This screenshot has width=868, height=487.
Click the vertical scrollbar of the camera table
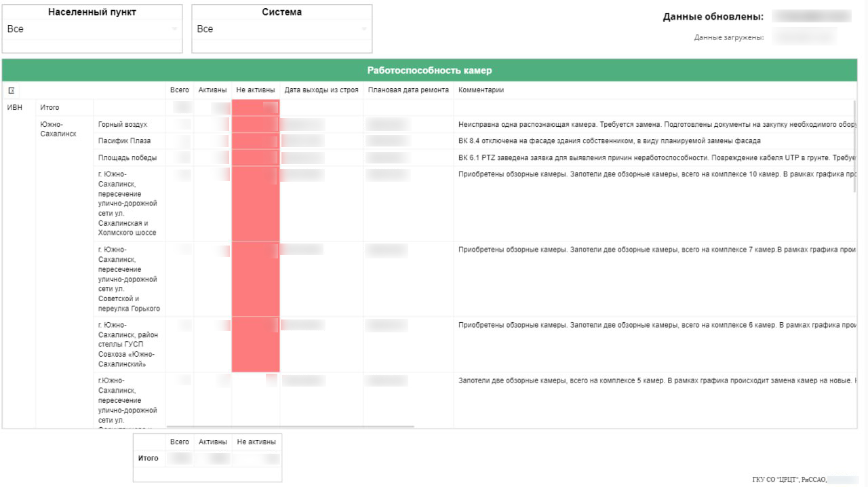click(856, 146)
